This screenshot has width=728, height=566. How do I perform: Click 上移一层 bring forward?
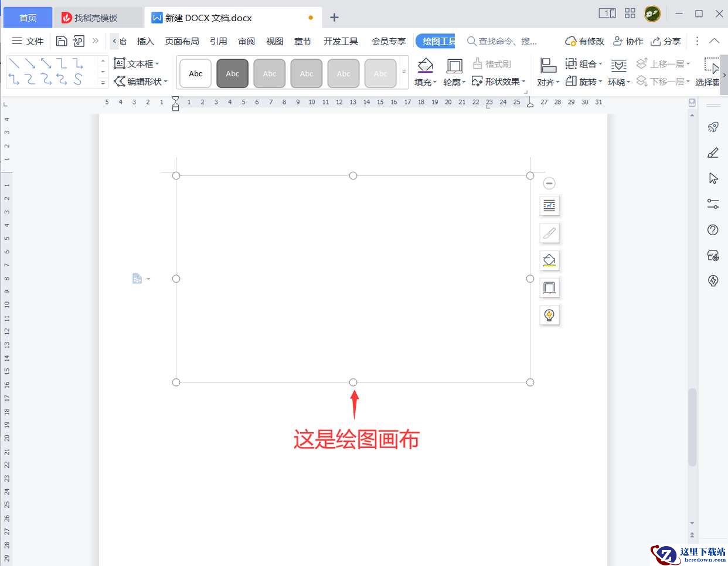point(663,63)
